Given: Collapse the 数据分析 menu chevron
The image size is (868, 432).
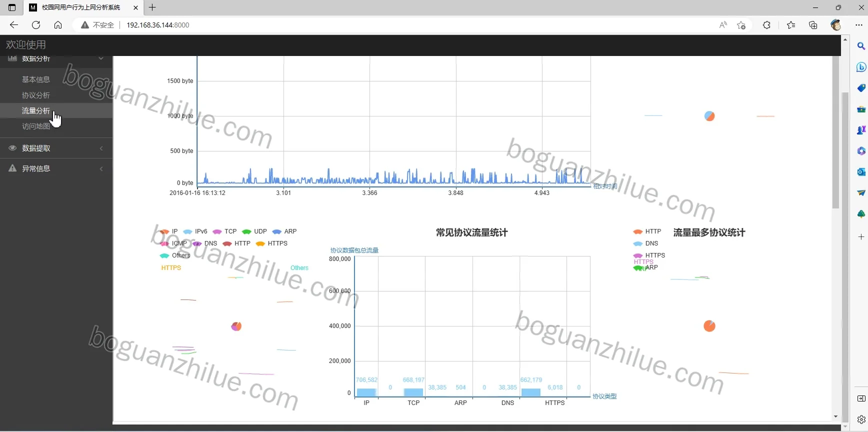Looking at the screenshot, I should (101, 58).
